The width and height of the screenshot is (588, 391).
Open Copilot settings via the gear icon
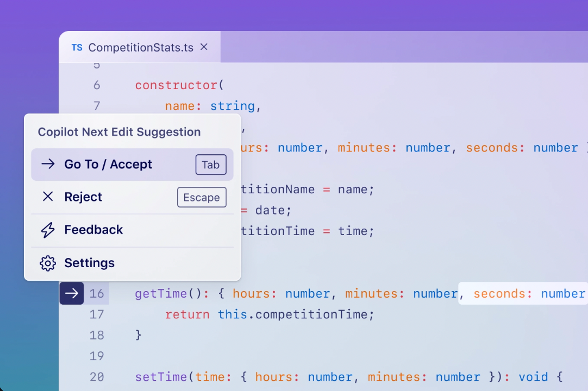click(x=48, y=263)
